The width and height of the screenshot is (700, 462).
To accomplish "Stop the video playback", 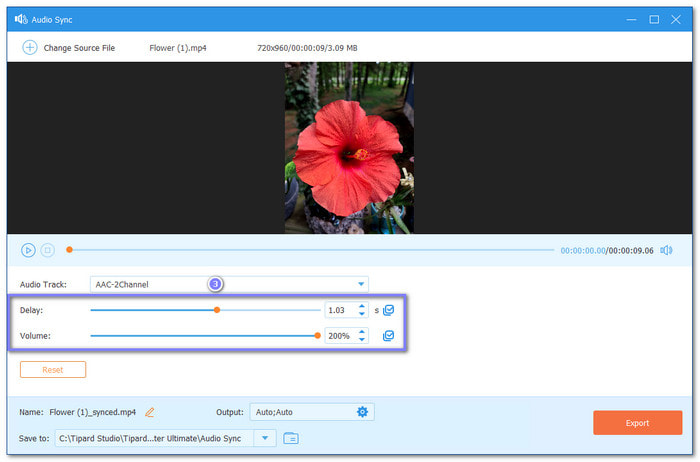I will point(47,250).
